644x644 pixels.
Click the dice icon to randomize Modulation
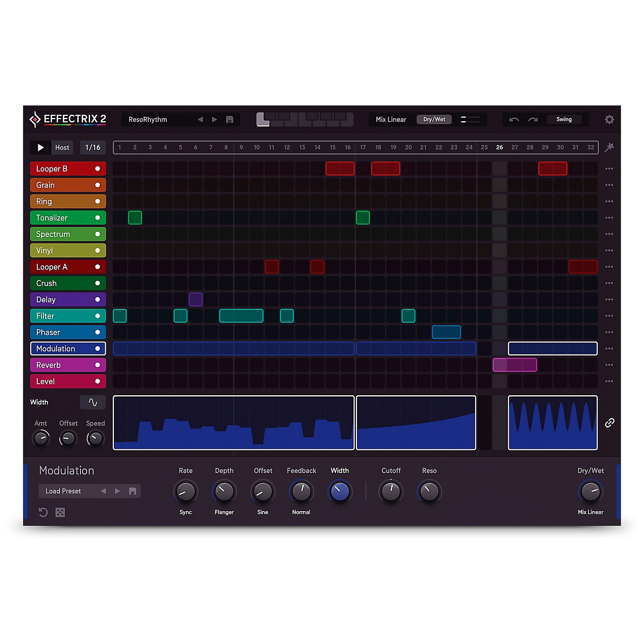60,512
